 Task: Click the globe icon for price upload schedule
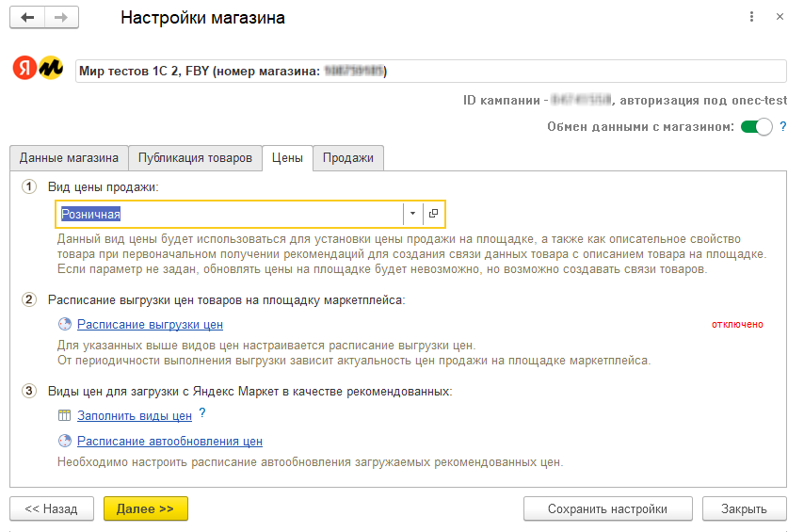pyautogui.click(x=64, y=324)
